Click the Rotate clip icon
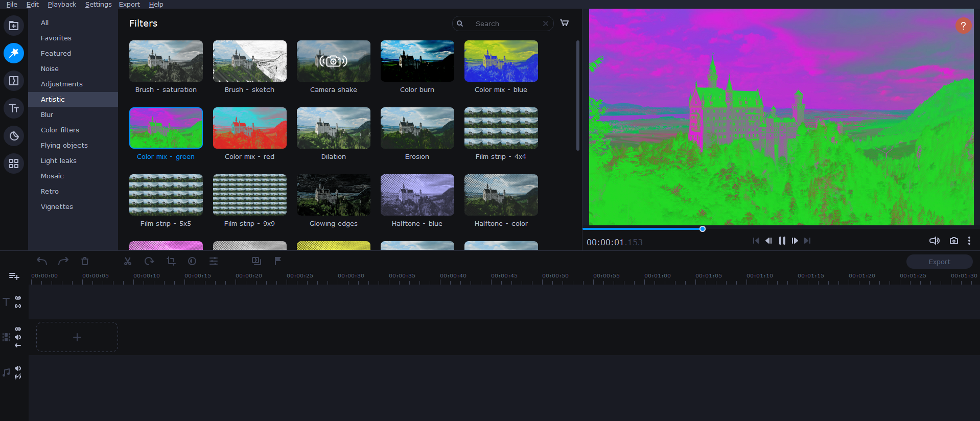 pos(149,261)
